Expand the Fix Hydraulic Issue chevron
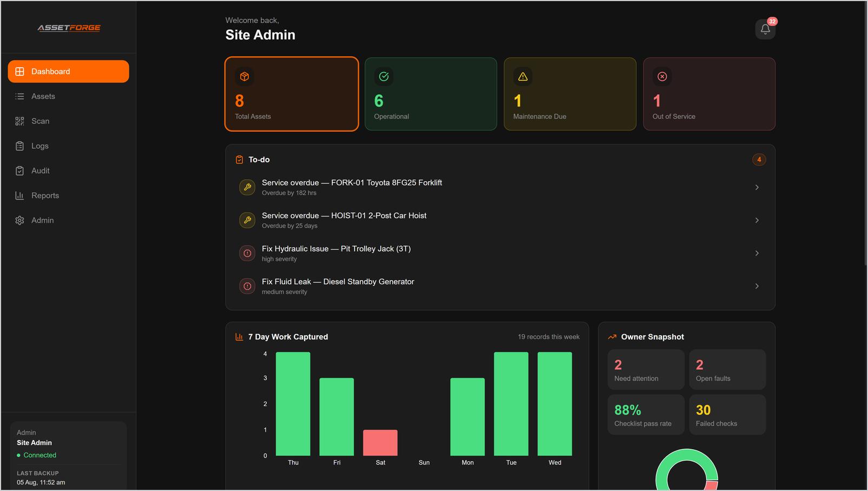 [x=757, y=253]
